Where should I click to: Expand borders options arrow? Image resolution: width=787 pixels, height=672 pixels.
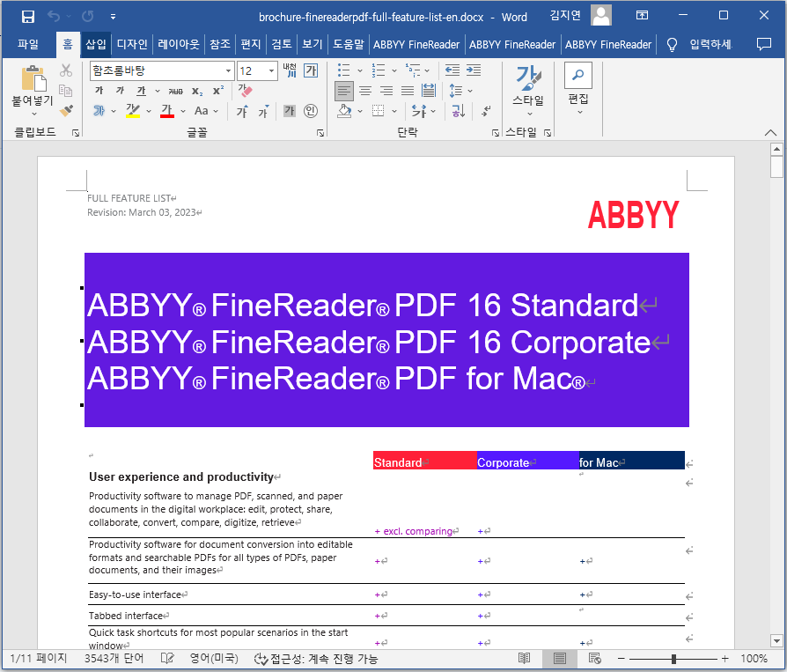(394, 111)
